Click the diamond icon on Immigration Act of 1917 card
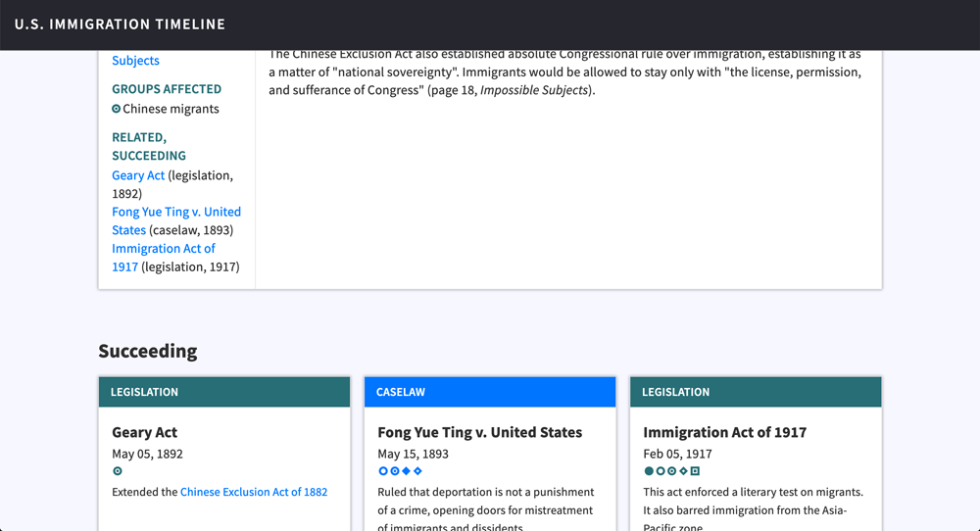 [x=683, y=471]
